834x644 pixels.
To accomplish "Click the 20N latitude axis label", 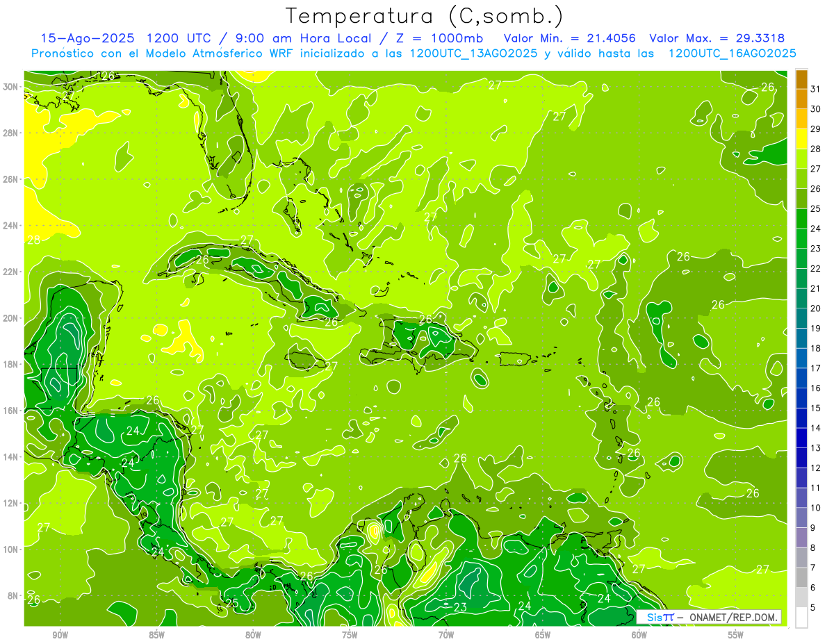I will coord(10,318).
